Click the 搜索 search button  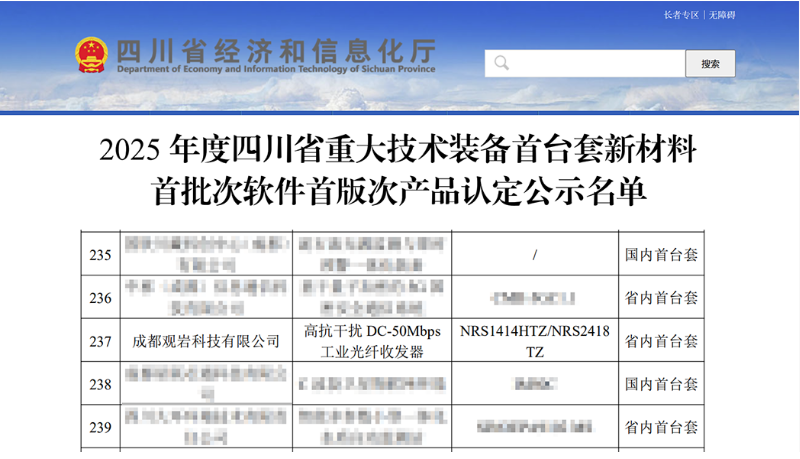[x=710, y=63]
